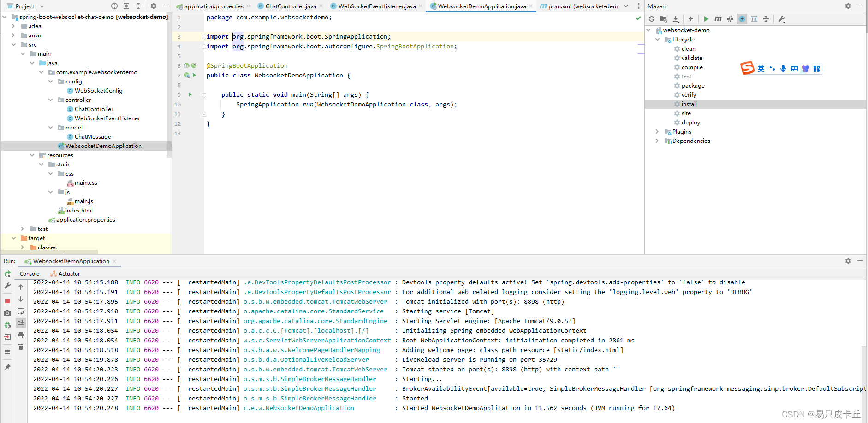868x423 pixels.
Task: Open index.html in the project tree
Action: coord(79,211)
